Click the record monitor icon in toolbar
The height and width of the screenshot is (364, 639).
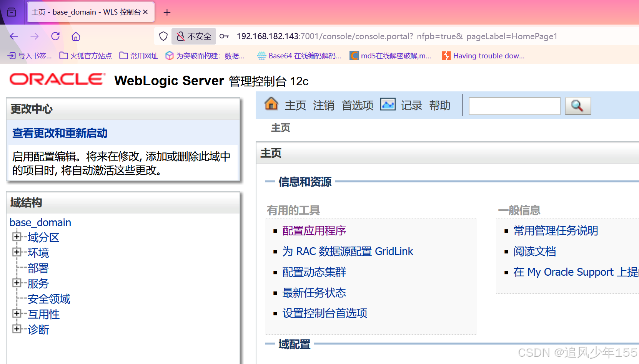(388, 104)
